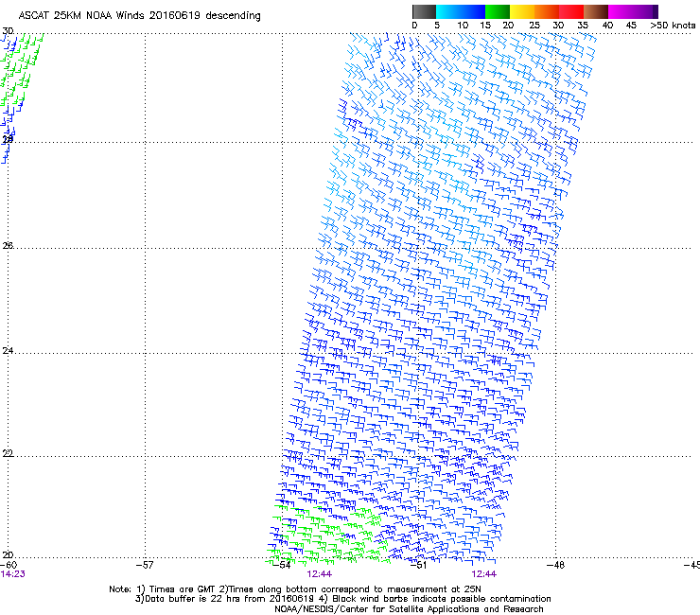Click the title text 'ASCAT 25KM NOAA Winds 20160619 descending'
Viewport: 700px width, 615px height.
pos(139,15)
